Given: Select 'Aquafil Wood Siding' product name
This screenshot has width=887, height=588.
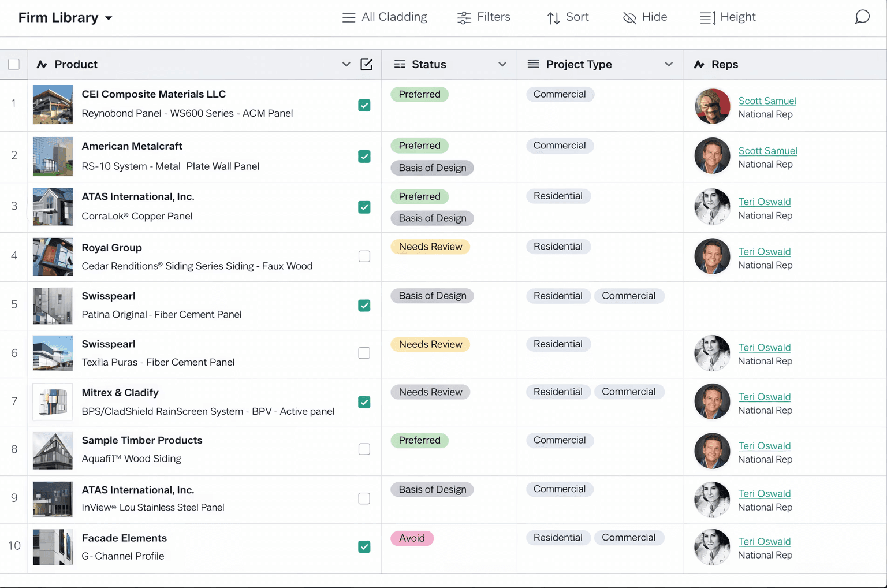Looking at the screenshot, I should pyautogui.click(x=131, y=459).
